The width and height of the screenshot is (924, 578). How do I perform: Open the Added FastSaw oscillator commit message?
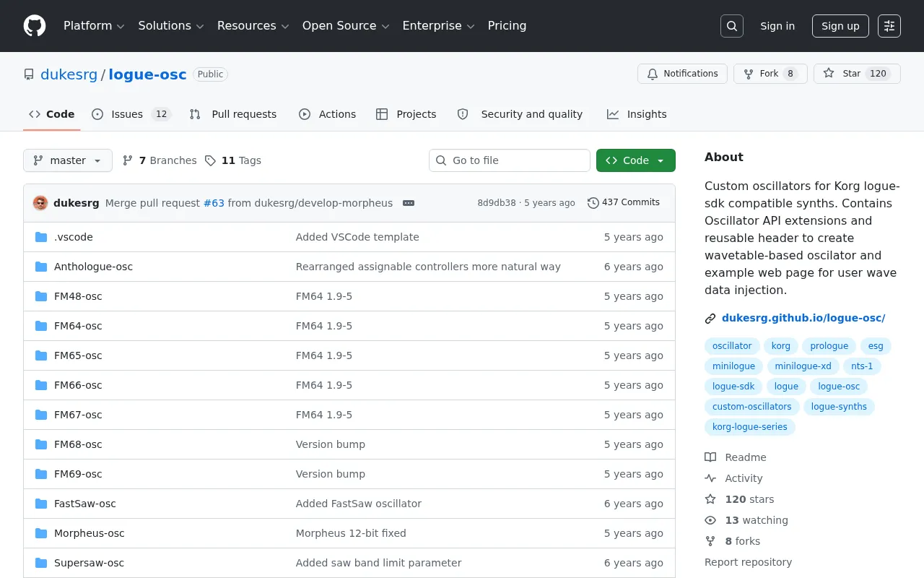click(359, 504)
